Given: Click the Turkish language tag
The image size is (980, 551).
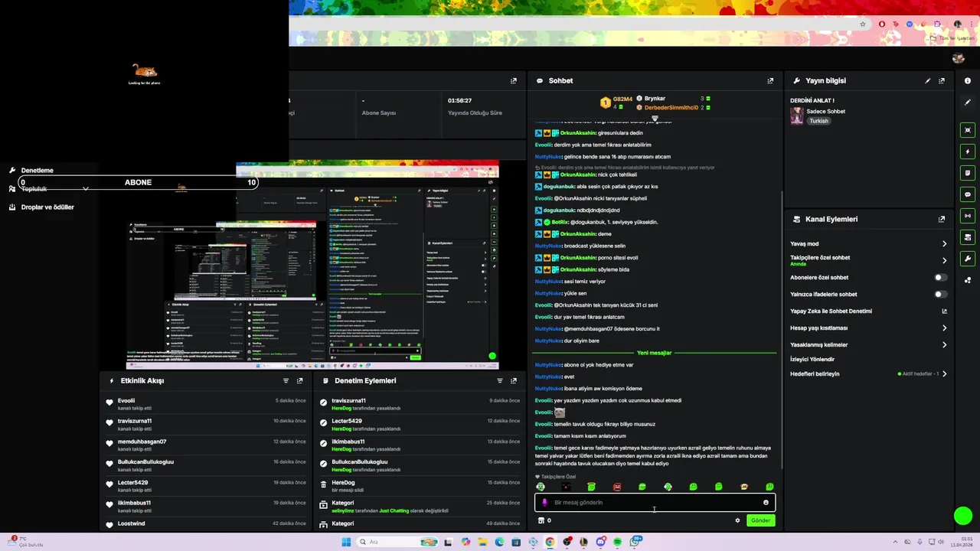Looking at the screenshot, I should (x=819, y=121).
